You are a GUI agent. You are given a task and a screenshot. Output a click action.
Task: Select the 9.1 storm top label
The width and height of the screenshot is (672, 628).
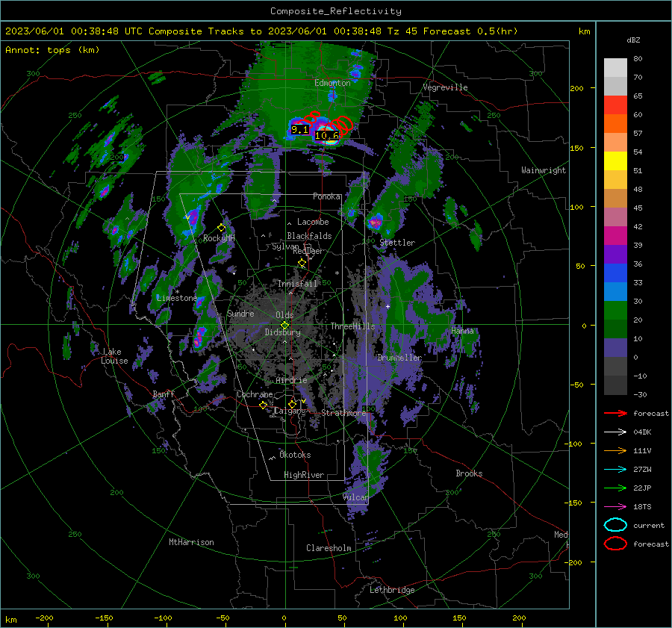[x=299, y=129]
